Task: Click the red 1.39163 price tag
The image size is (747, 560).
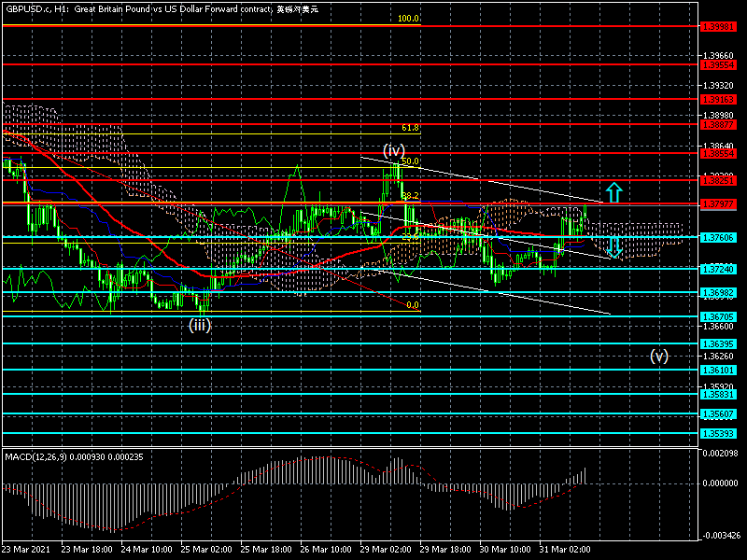Action: point(717,98)
